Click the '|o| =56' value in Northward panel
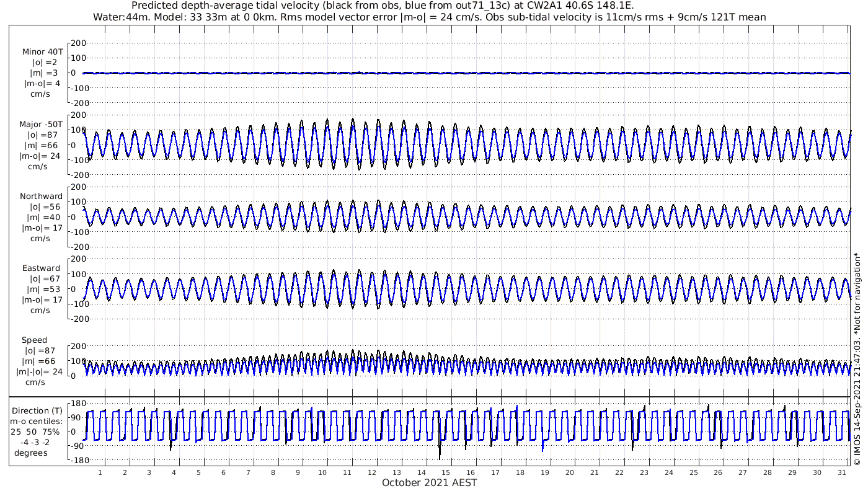Image resolution: width=868 pixels, height=496 pixels. coord(43,207)
